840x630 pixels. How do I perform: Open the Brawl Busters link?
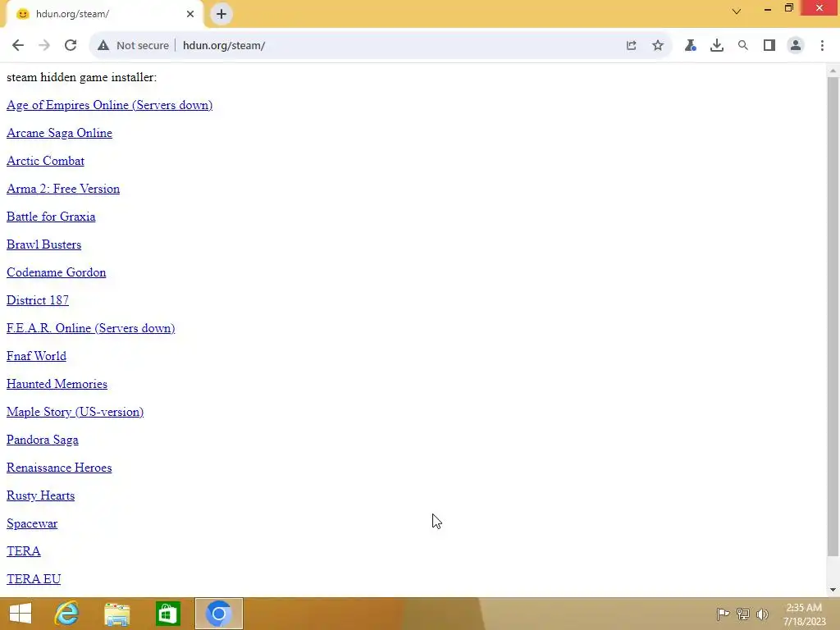[44, 244]
